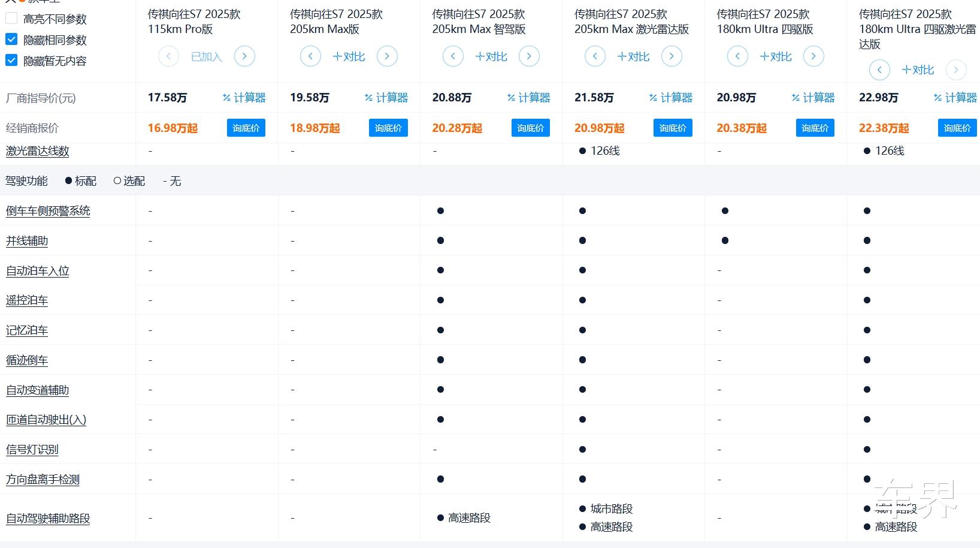Add 205km Max版 to comparison
The height and width of the screenshot is (548, 980).
(x=349, y=56)
